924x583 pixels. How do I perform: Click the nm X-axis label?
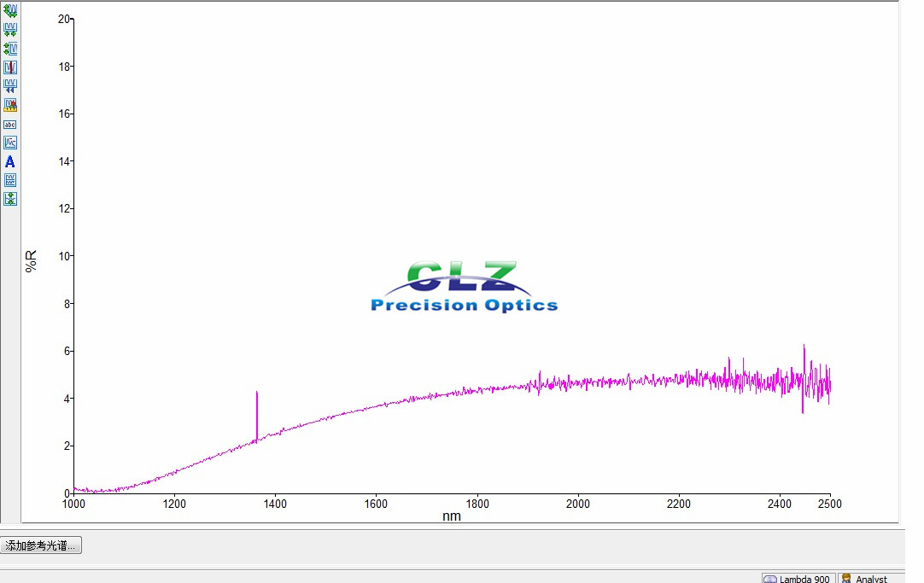pyautogui.click(x=451, y=516)
